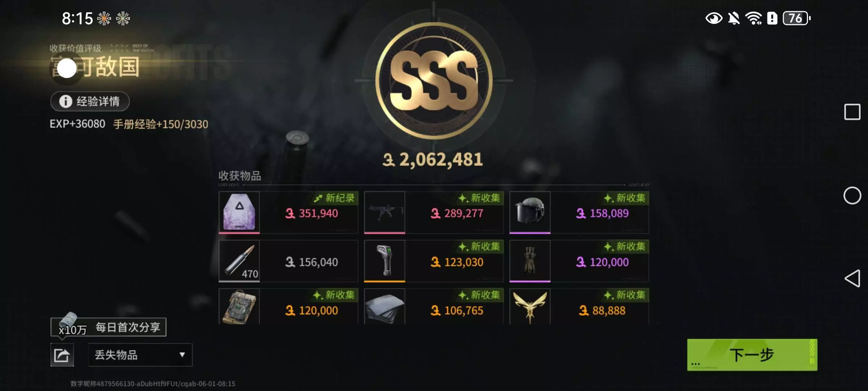Tap the share export icon
Image resolution: width=868 pixels, height=391 pixels.
tap(62, 355)
